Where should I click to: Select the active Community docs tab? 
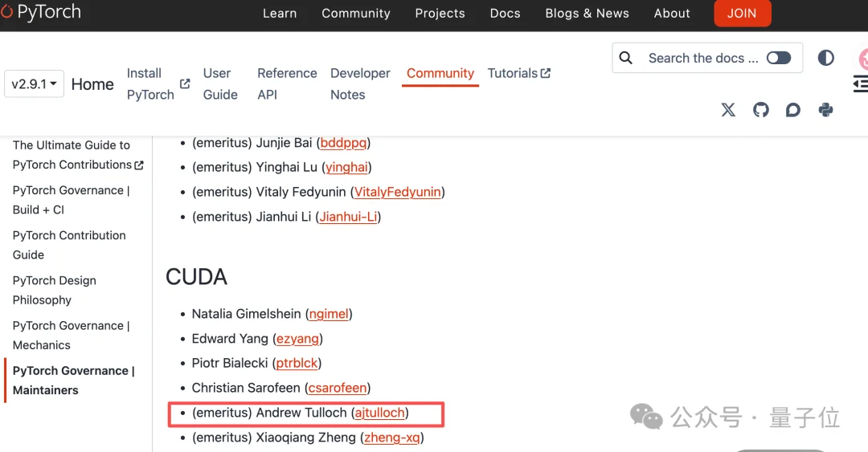[x=440, y=74]
